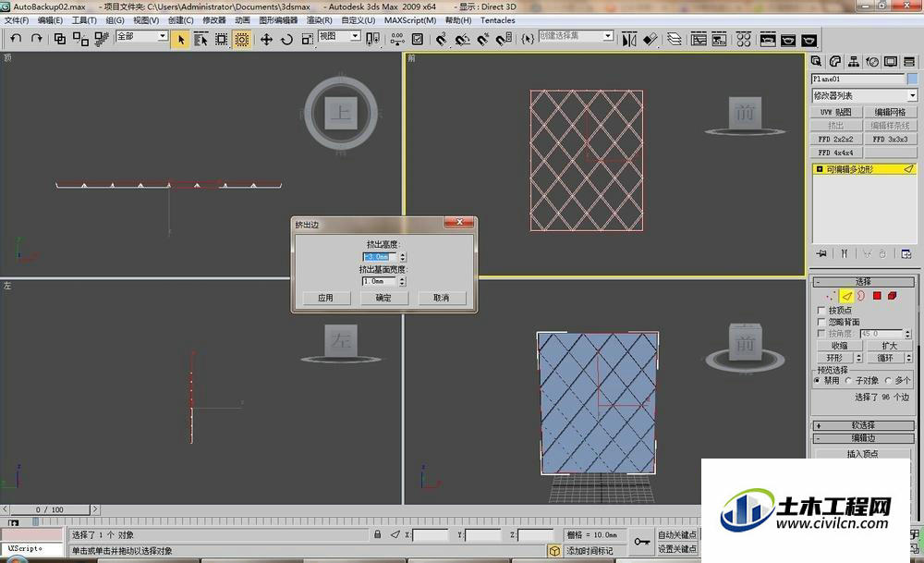Toggle the Spinner Snap icon
Screen dimensions: 924x563
pyautogui.click(x=504, y=40)
